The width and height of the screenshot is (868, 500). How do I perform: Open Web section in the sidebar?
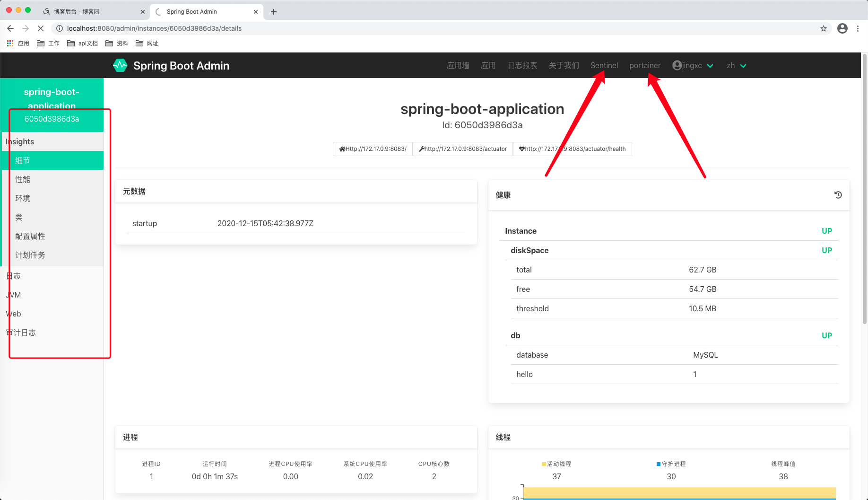point(52,314)
